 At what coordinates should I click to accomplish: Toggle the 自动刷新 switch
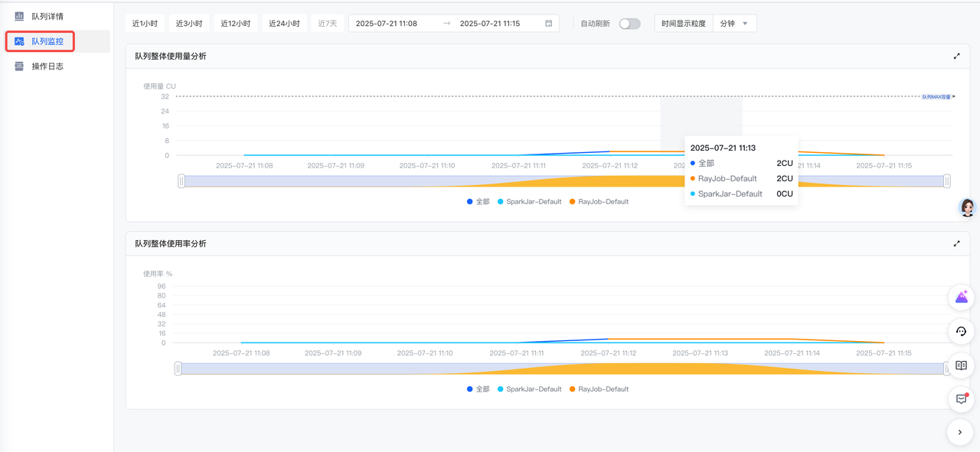[629, 24]
